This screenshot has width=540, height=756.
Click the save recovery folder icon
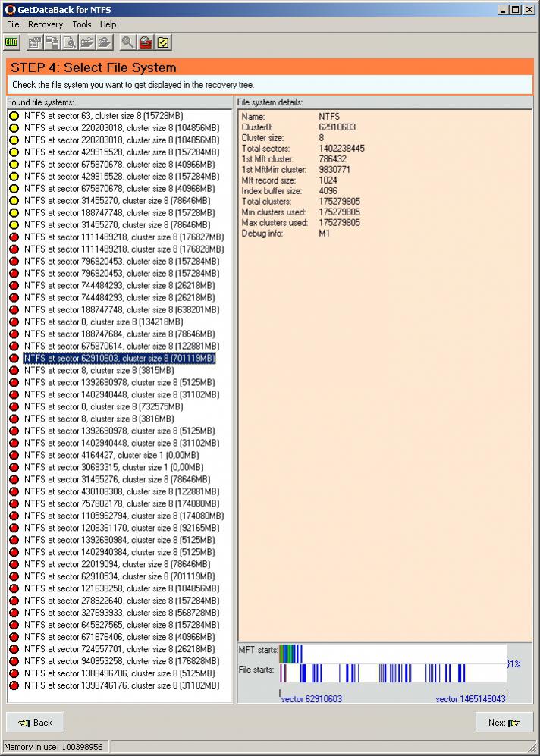point(105,42)
